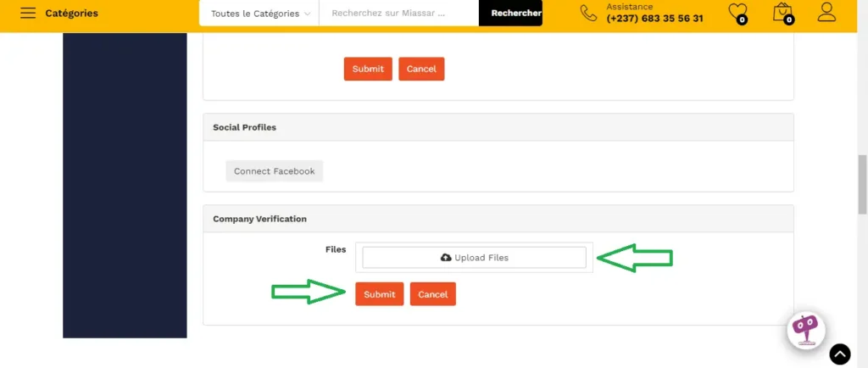Click the Upload Files cloud button

click(475, 258)
